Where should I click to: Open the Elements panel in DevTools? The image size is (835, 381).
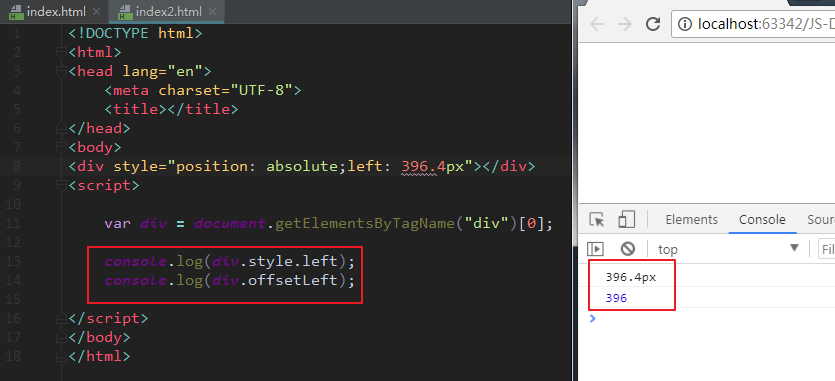coord(691,220)
